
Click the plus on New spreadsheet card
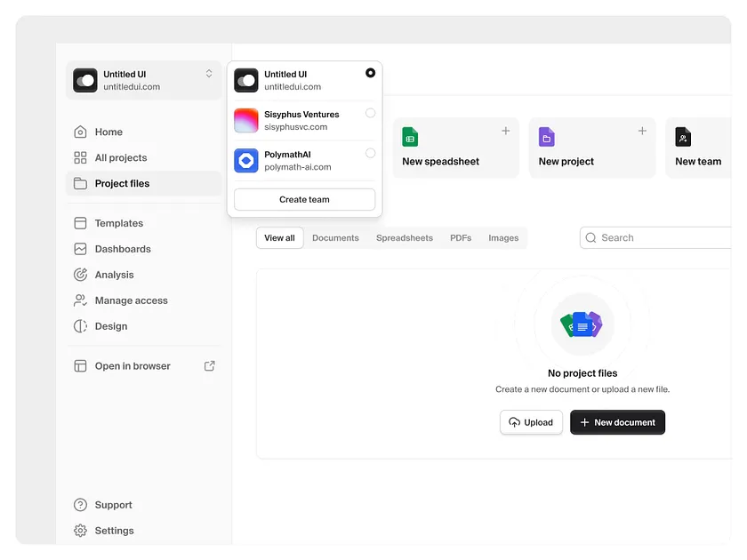505,130
